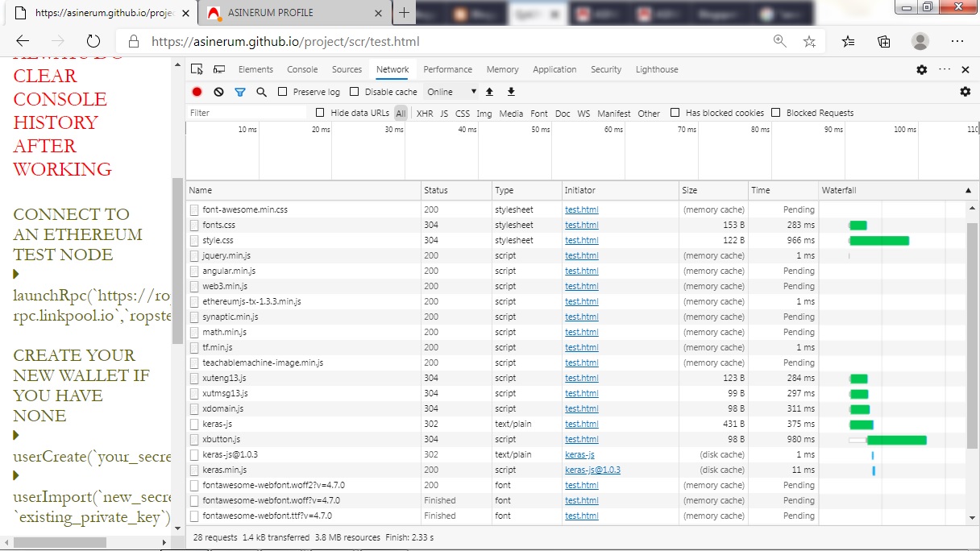Open the inspect element picker tool
Image resolution: width=980 pixels, height=551 pixels.
coord(197,69)
